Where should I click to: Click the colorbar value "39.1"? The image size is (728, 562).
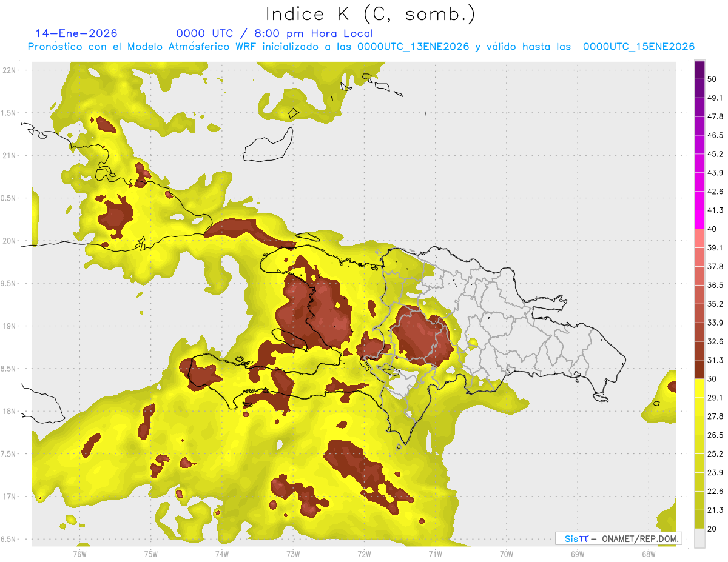click(x=715, y=248)
